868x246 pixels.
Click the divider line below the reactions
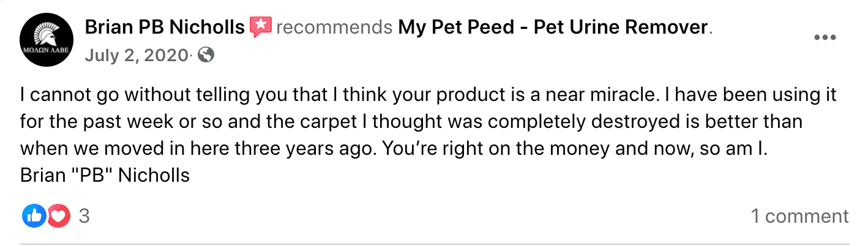434,244
